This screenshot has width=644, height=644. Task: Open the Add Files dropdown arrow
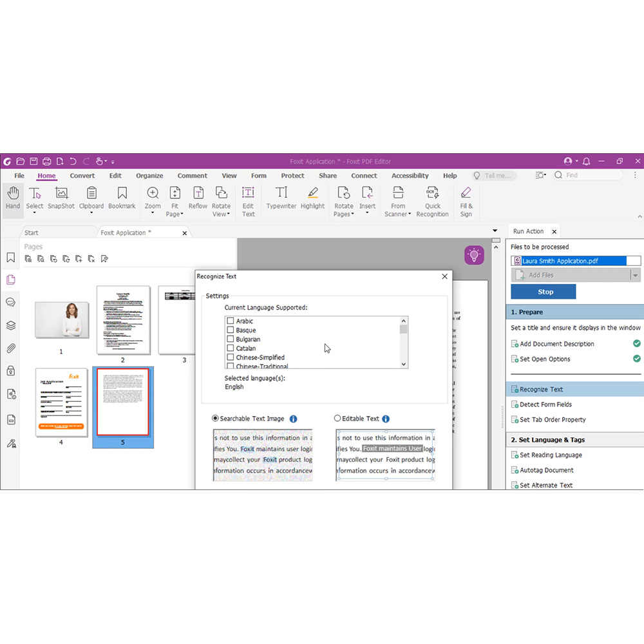[x=636, y=275]
